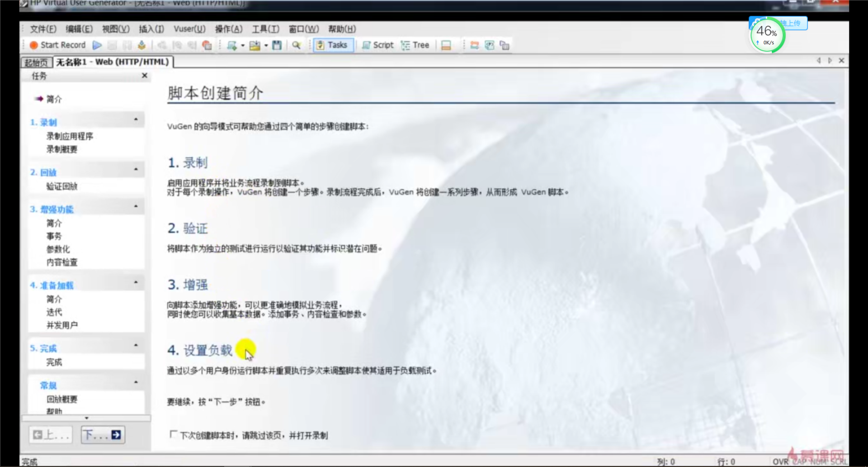
Task: Click the green toolbar icon left of the last toolbar icon
Action: click(x=490, y=45)
